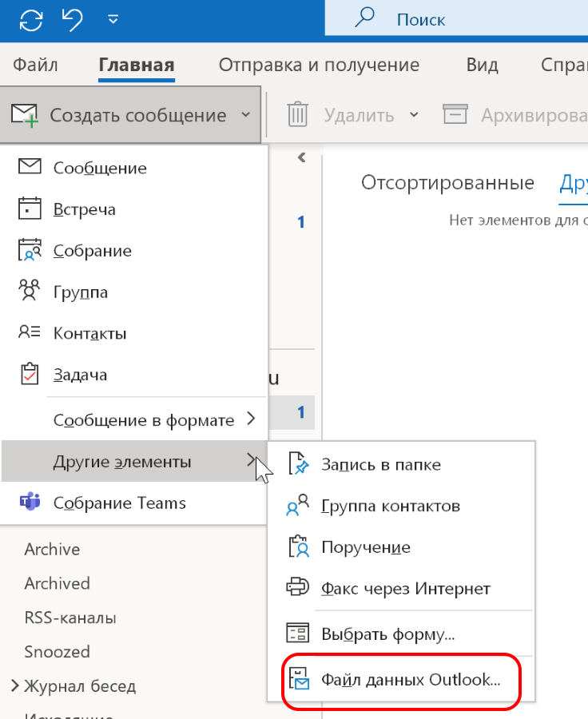Screen dimensions: 588x719
Task: Click the Задача clipboard check icon
Action: point(30,374)
